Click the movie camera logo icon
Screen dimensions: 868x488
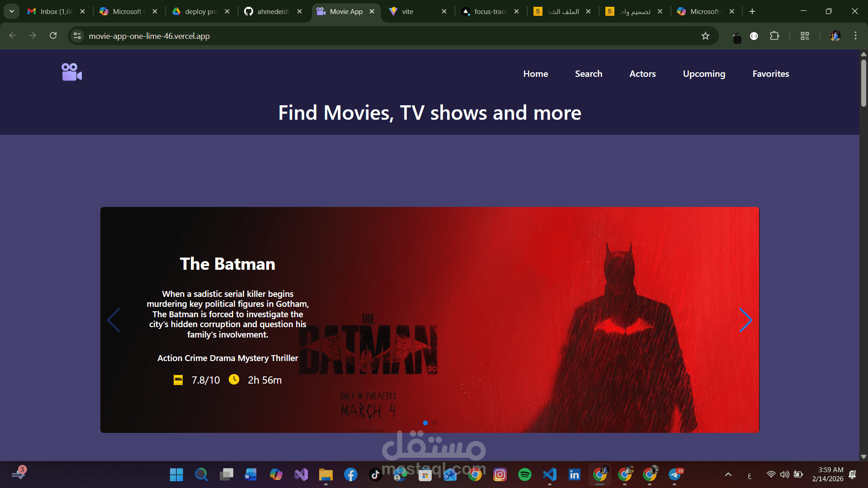pos(71,72)
